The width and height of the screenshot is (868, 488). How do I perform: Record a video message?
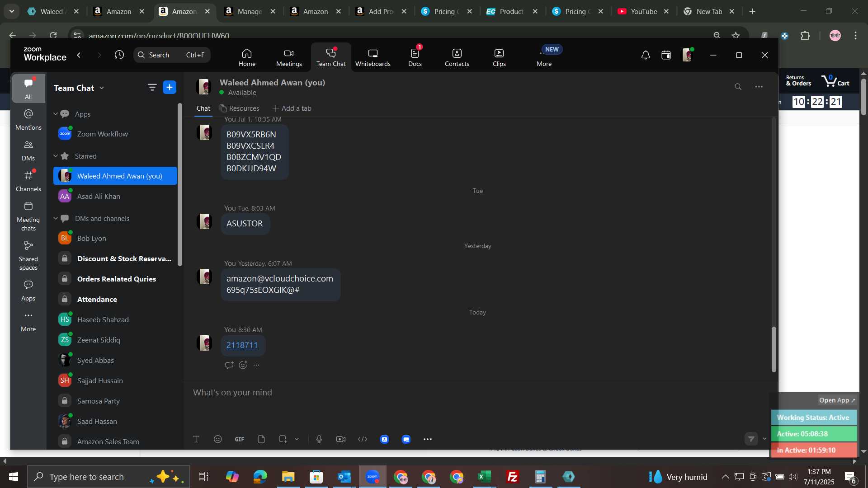pyautogui.click(x=341, y=439)
